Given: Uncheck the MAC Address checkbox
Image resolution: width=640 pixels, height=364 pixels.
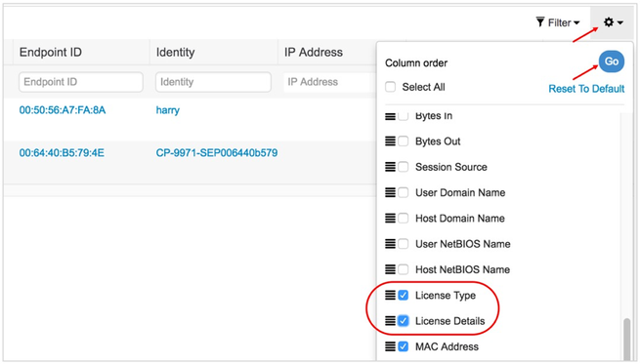Looking at the screenshot, I should (404, 346).
